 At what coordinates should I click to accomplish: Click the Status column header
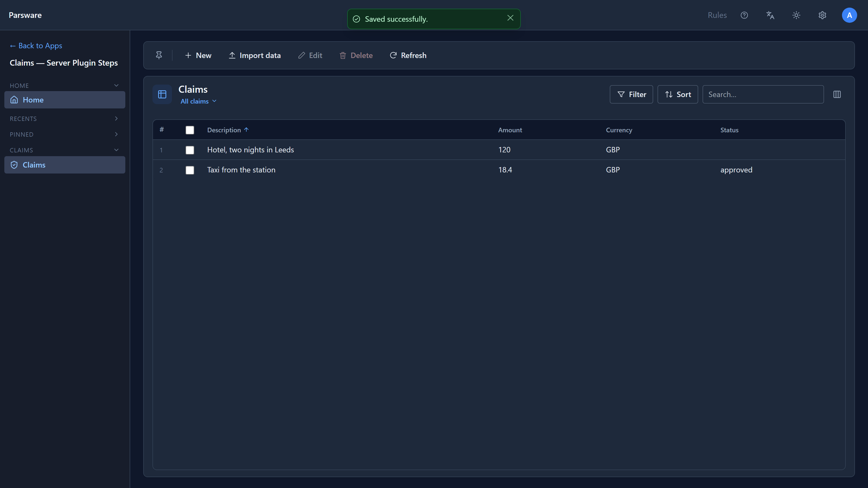(x=729, y=130)
